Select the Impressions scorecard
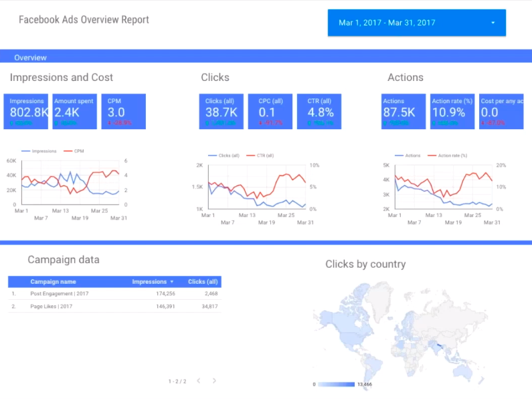 (x=26, y=112)
